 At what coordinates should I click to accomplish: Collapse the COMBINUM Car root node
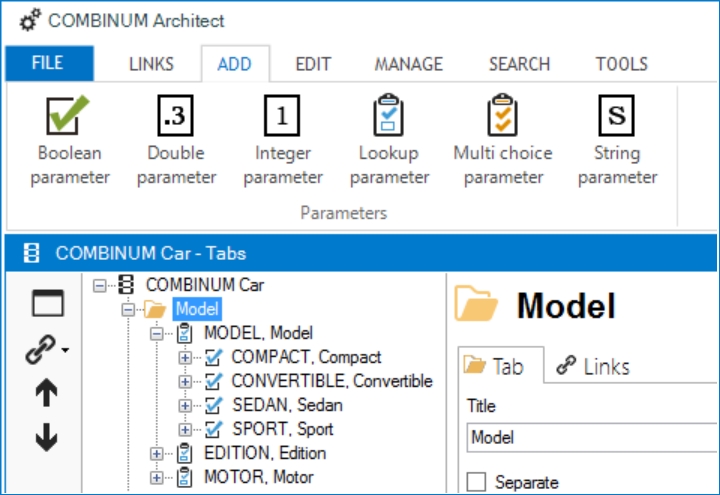99,286
